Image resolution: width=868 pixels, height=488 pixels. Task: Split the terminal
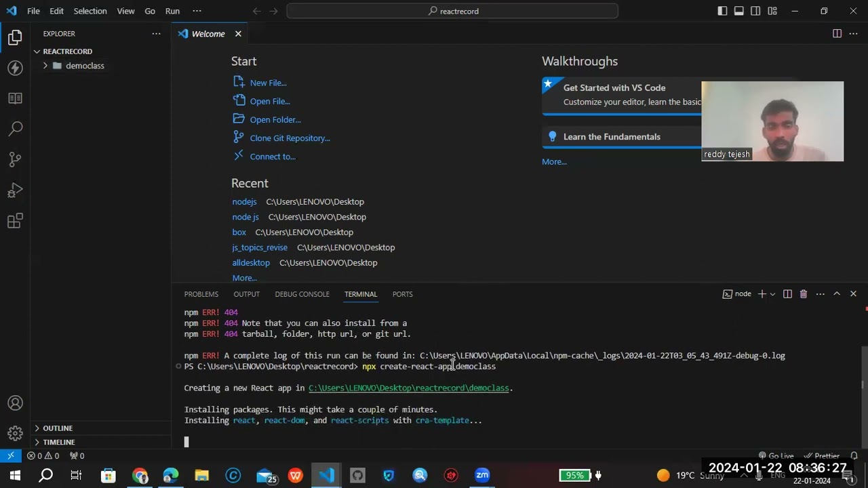point(787,294)
